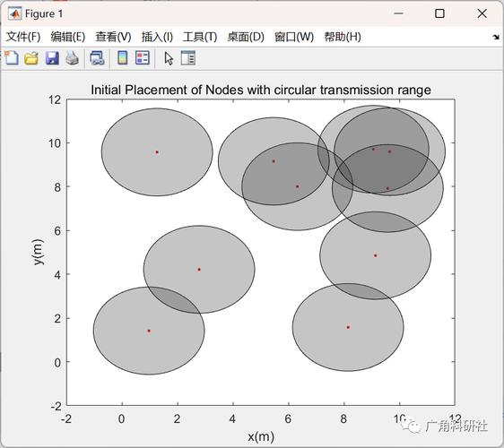Toggle the Insert Legend toolbar icon

point(143,58)
